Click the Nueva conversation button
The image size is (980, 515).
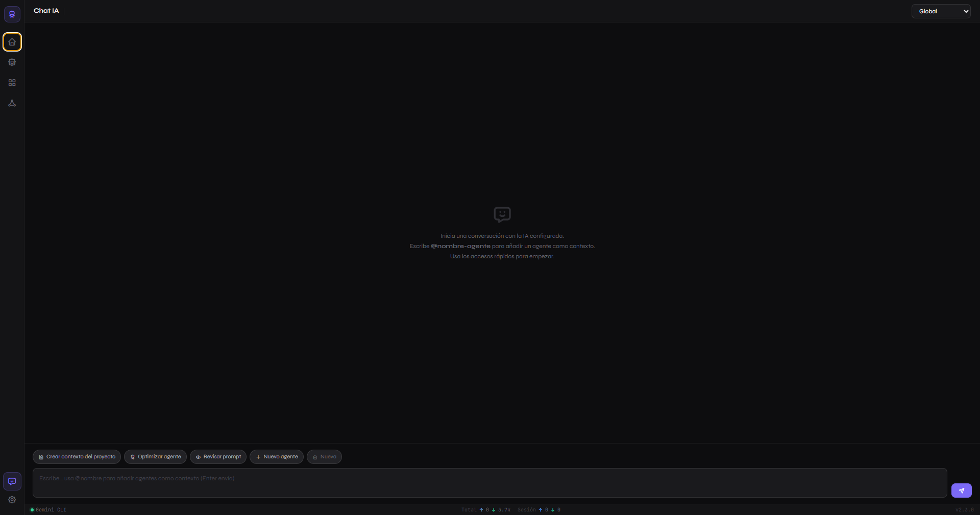[324, 457]
